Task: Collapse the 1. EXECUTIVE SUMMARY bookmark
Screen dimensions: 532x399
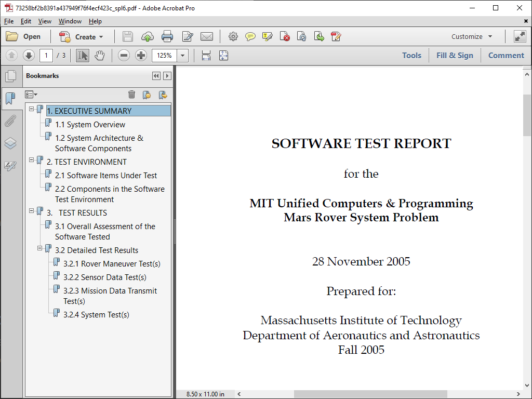Action: pos(32,109)
